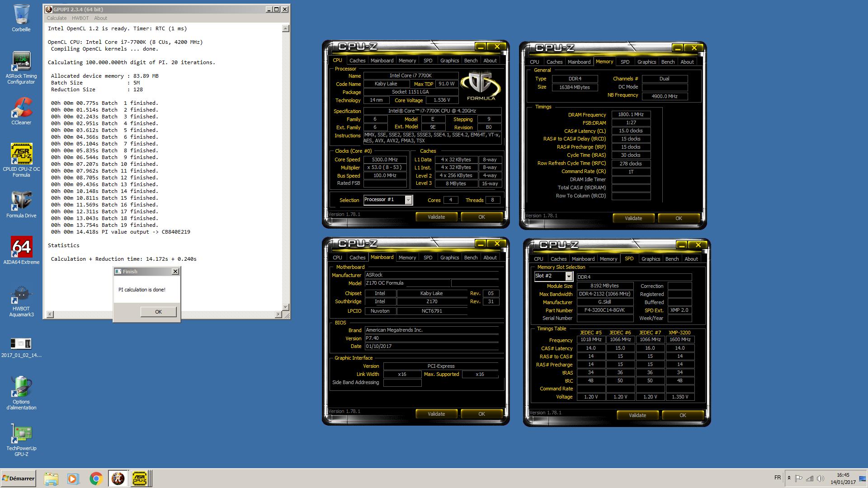Click the Core Speed 5300.0 MHz field
Viewport: 868px width, 488px height.
coord(385,160)
